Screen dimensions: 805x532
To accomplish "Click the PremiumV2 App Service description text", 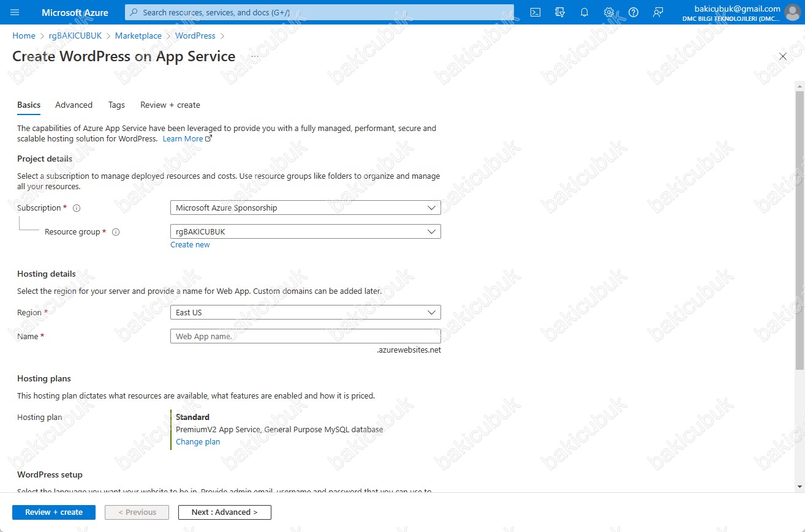I will (279, 430).
